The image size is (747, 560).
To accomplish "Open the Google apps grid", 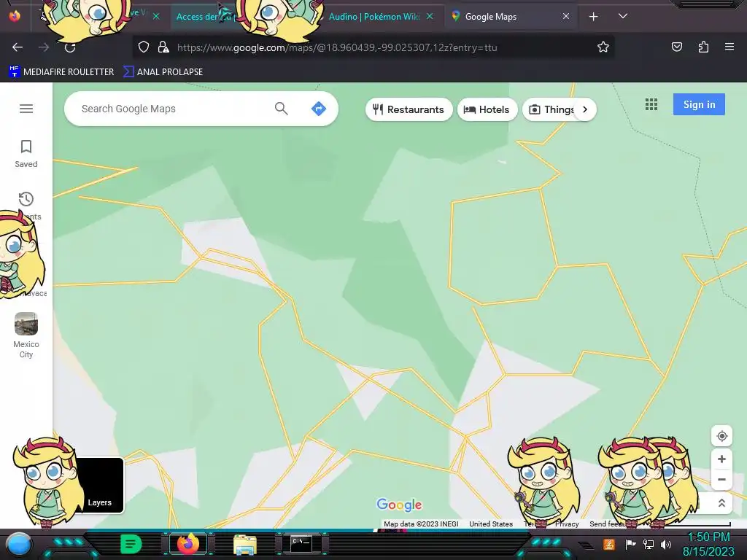I will pyautogui.click(x=651, y=104).
